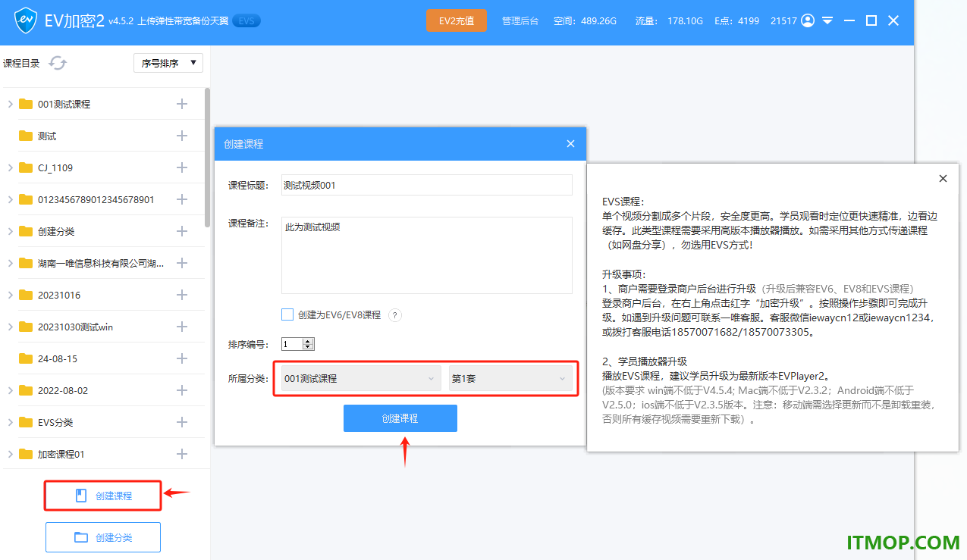Open the 序号排序 sort dropdown
Viewport: 967px width, 560px height.
click(168, 63)
